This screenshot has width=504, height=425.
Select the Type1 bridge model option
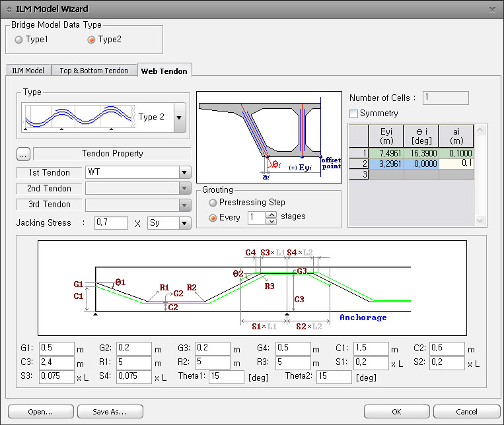click(19, 40)
